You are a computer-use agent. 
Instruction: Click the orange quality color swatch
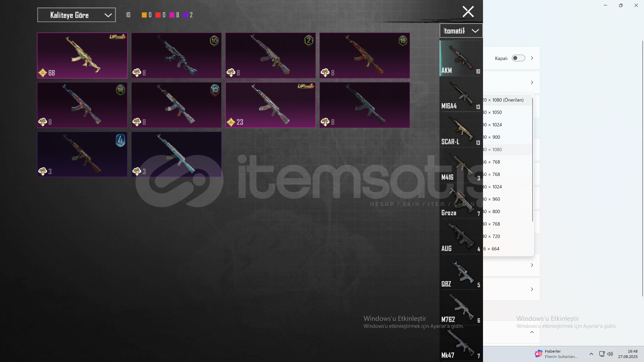coord(144,15)
